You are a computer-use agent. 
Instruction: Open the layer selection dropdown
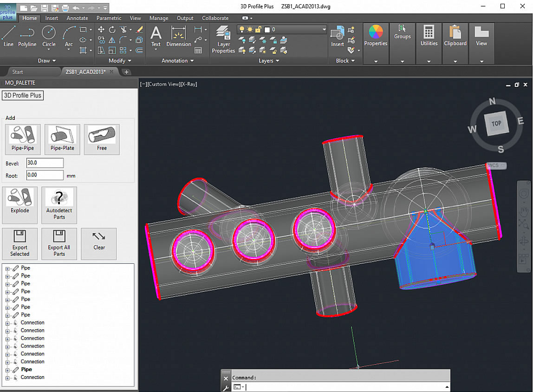(x=324, y=29)
